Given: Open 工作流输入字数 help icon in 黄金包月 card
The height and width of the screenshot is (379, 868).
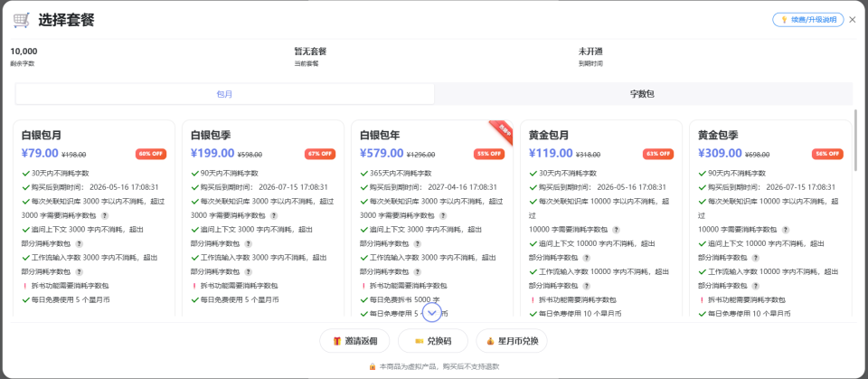Looking at the screenshot, I should (587, 287).
